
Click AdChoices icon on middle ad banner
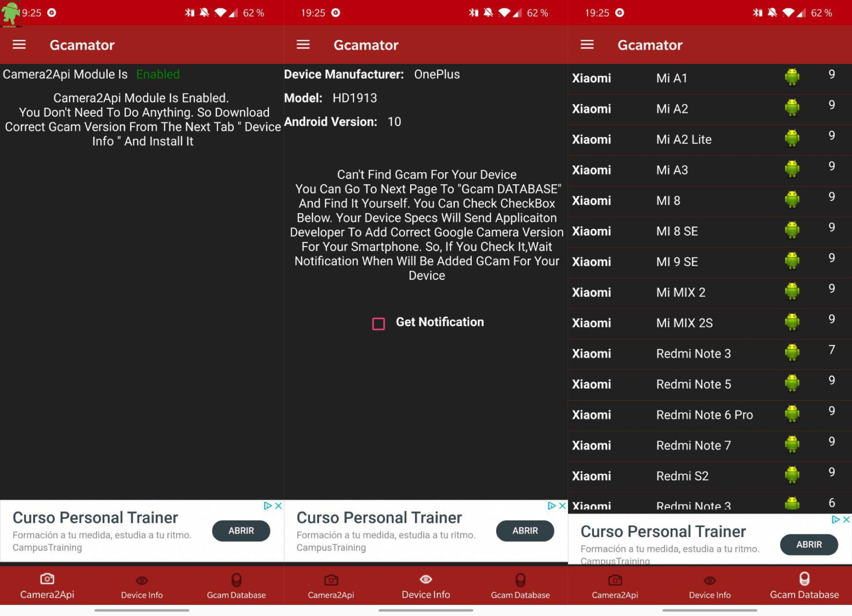point(552,506)
